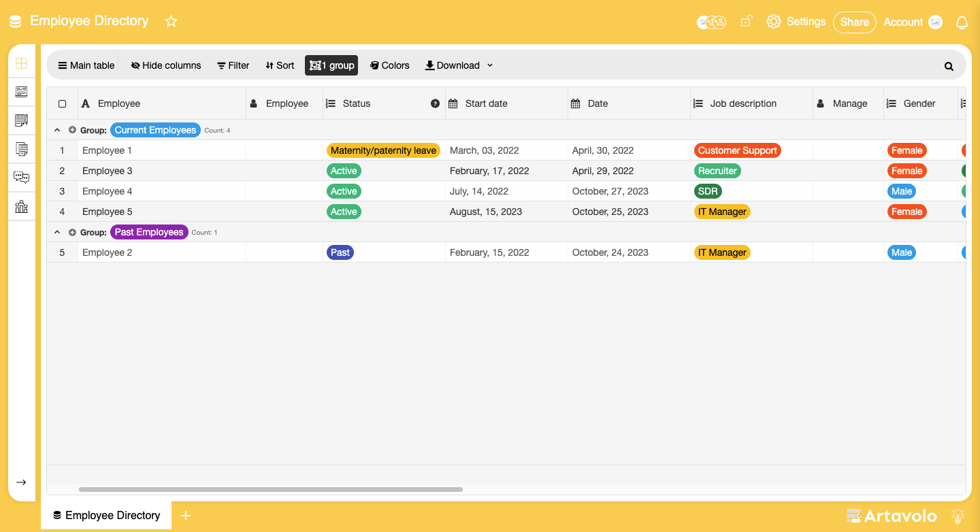
Task: Click the Recruiter job tag
Action: [717, 171]
